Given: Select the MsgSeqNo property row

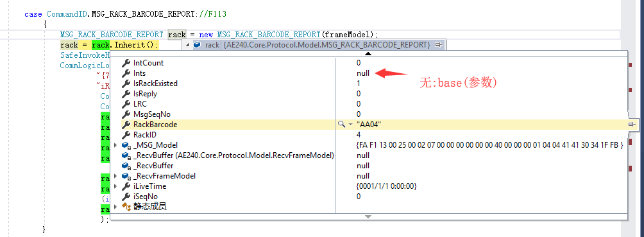Looking at the screenshot, I should (x=368, y=114).
